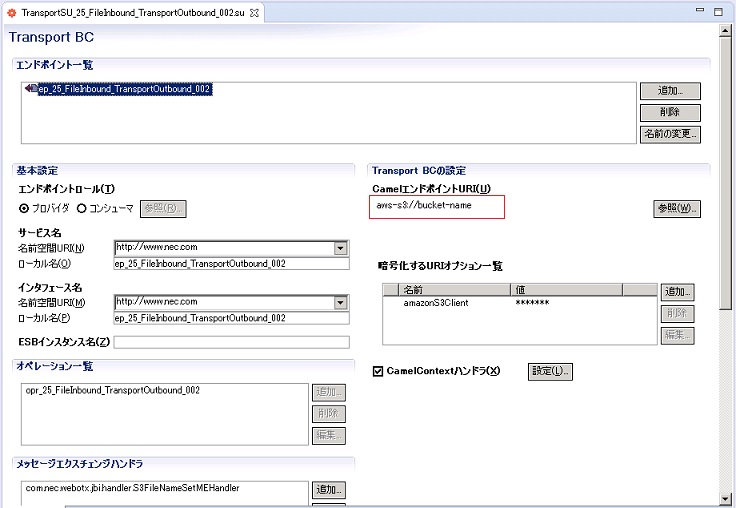The image size is (736, 508).
Task: Open the interface name 名前空間URI dropdown
Action: 340,302
